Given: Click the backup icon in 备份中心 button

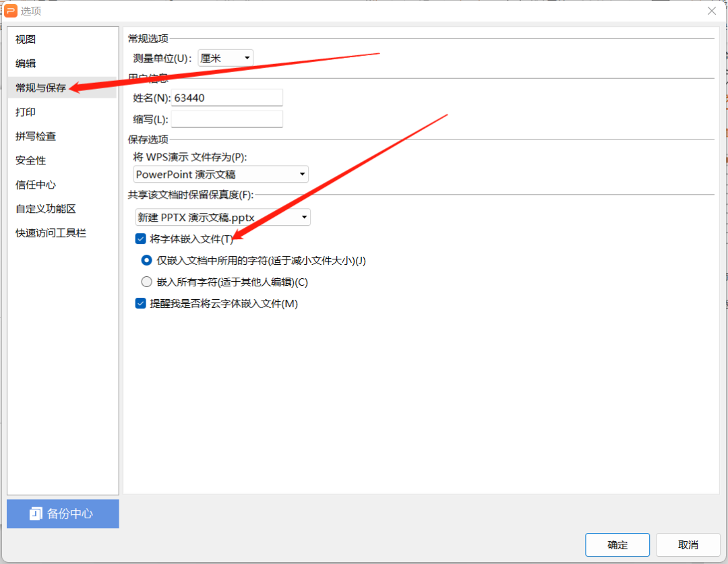Looking at the screenshot, I should 36,513.
